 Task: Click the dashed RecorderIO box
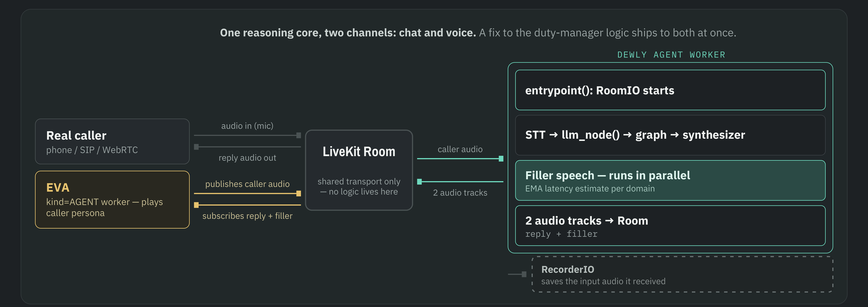click(682, 274)
